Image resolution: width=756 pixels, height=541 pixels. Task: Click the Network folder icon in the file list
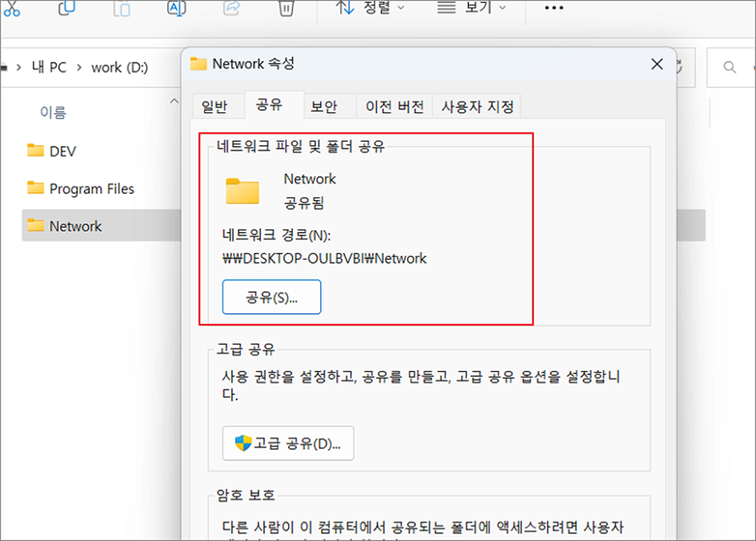pos(36,225)
